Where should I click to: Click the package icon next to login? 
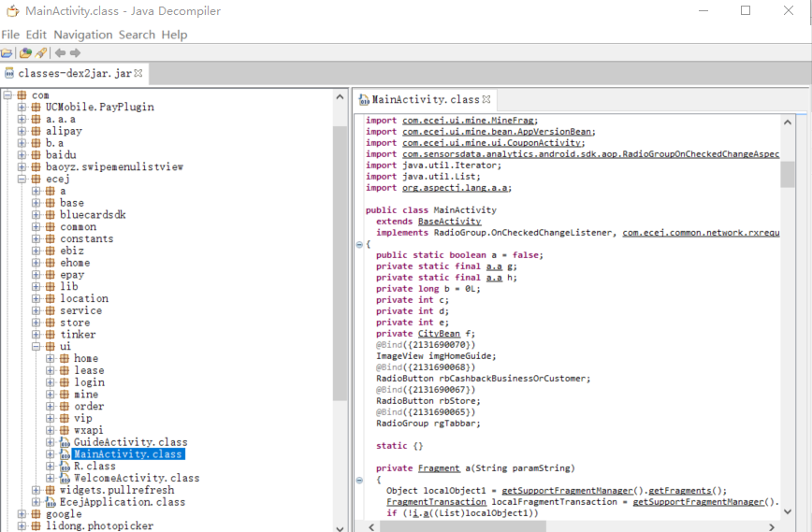pyautogui.click(x=65, y=382)
